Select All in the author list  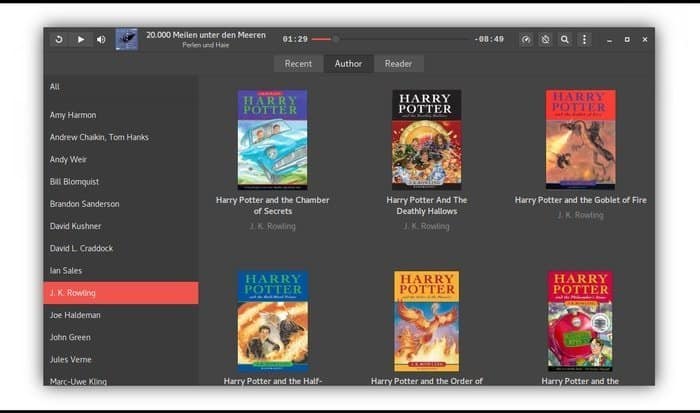[x=55, y=87]
